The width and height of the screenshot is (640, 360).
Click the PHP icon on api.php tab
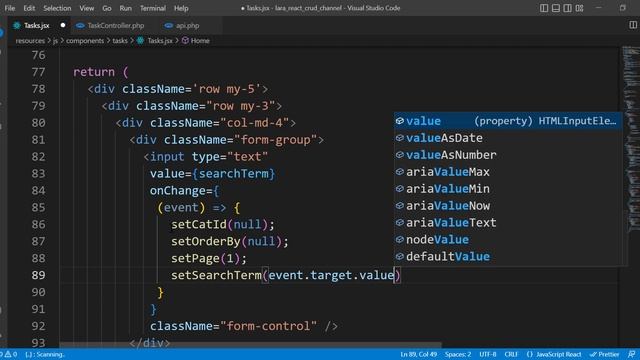(169, 25)
